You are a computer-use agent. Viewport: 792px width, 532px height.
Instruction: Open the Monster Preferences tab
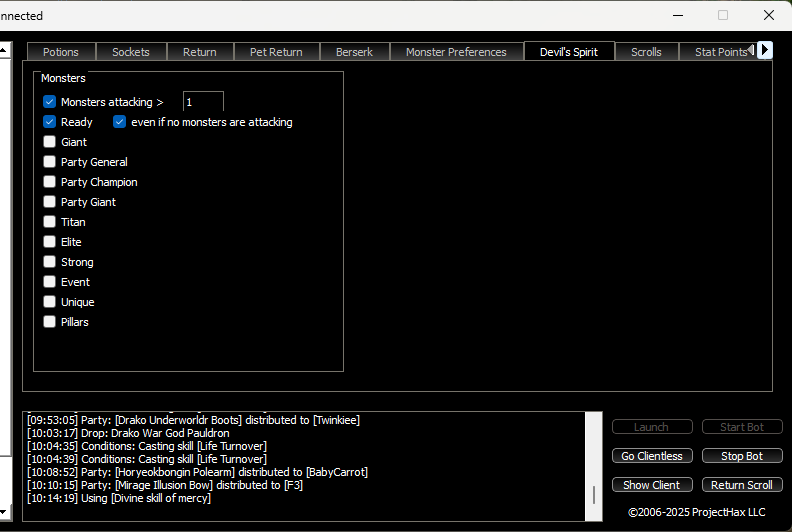(456, 52)
